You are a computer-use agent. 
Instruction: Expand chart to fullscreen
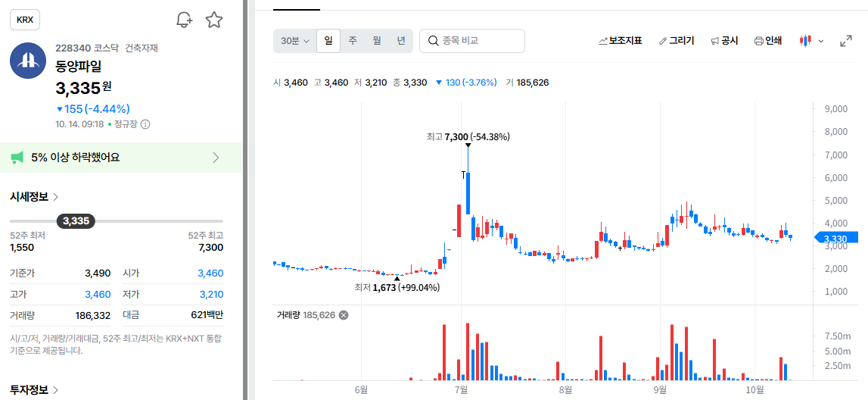click(x=846, y=41)
